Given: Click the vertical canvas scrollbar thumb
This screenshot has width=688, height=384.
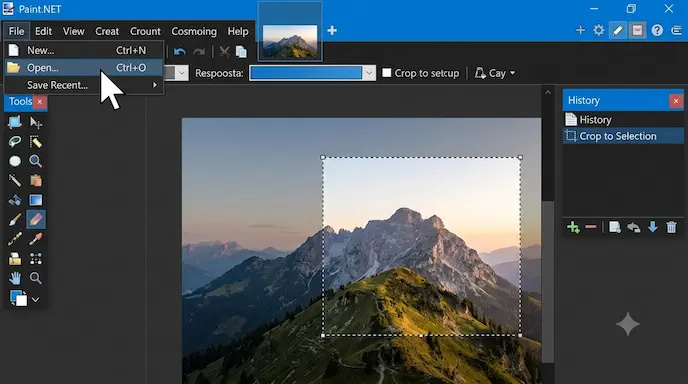Looking at the screenshot, I should click(x=548, y=281).
